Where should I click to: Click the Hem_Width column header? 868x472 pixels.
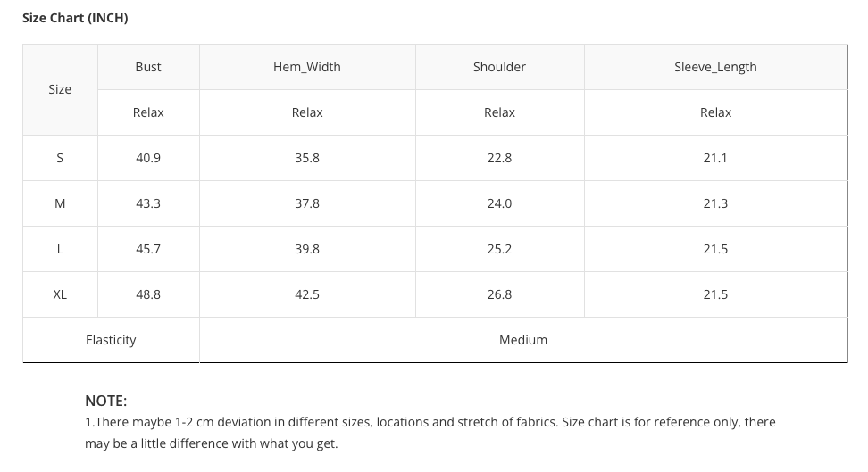pyautogui.click(x=307, y=67)
